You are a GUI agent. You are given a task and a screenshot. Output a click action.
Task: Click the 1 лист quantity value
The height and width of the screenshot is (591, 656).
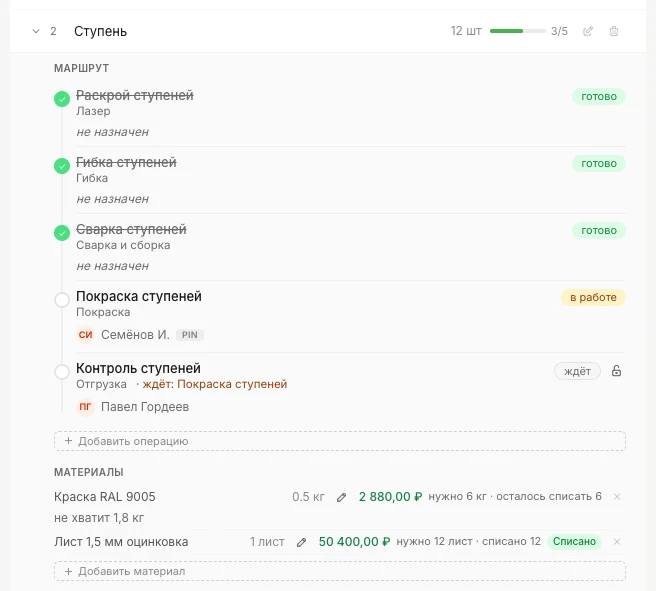pyautogui.click(x=267, y=542)
